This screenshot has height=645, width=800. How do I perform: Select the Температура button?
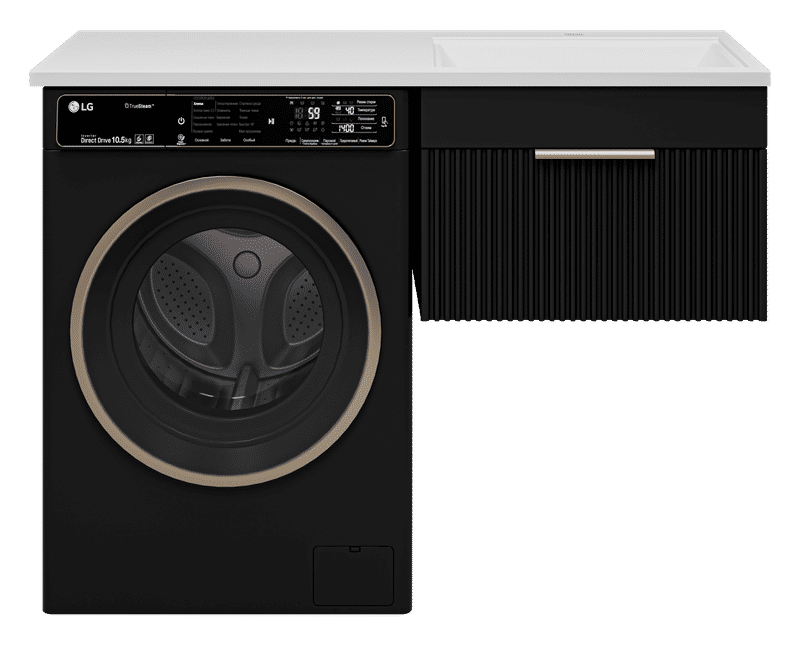click(366, 110)
